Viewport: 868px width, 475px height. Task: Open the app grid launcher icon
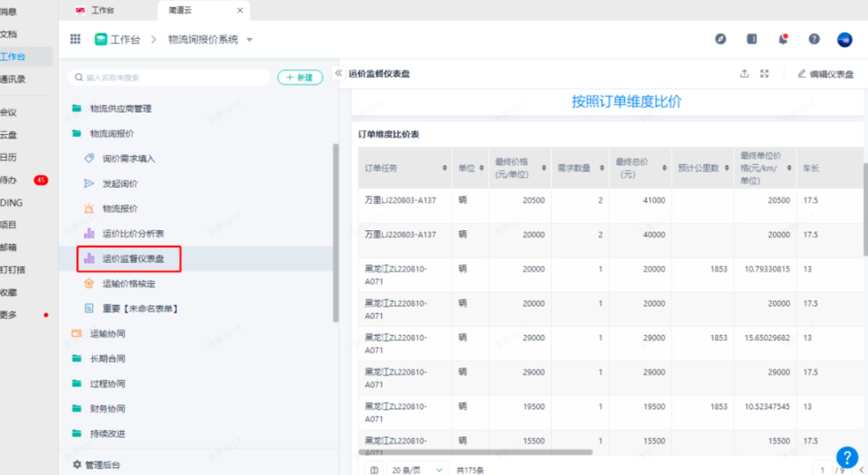click(75, 39)
